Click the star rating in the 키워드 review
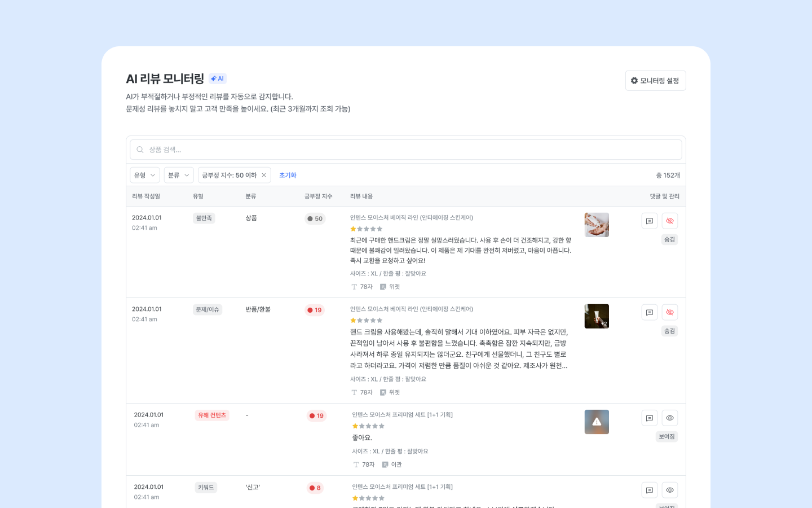The width and height of the screenshot is (812, 508). click(368, 498)
